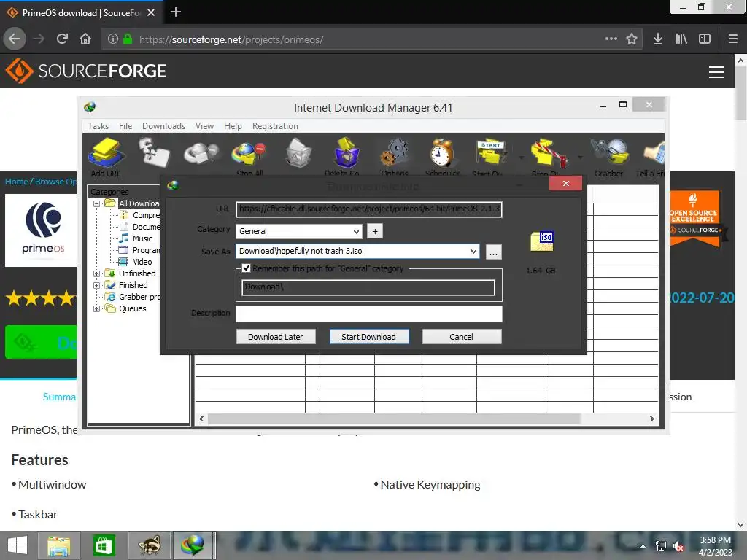Image resolution: width=747 pixels, height=560 pixels.
Task: Expand the Unfinished category node
Action: point(97,273)
